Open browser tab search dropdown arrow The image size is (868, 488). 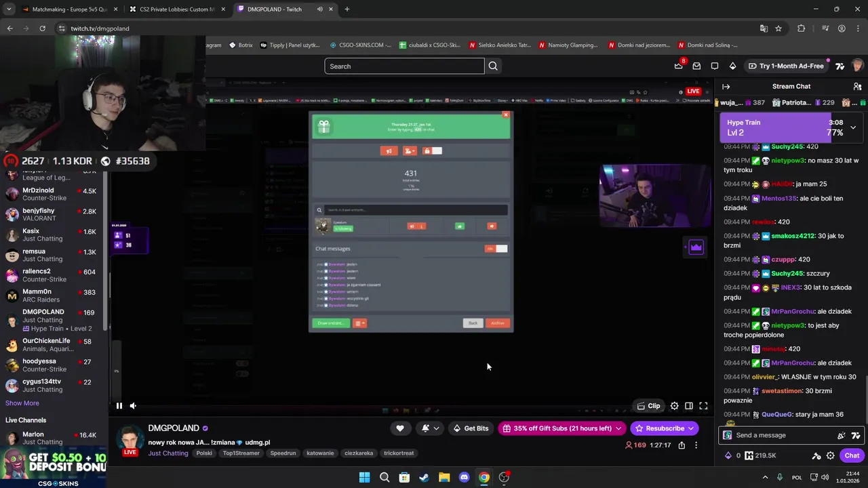point(9,9)
